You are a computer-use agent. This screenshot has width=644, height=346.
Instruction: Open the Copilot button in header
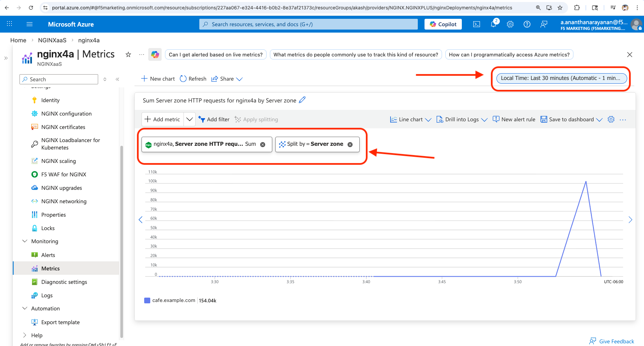pos(443,24)
